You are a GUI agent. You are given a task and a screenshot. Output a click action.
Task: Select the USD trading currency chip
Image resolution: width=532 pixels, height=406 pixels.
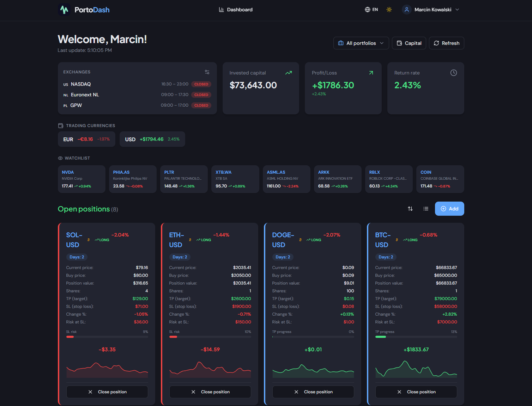[152, 139]
